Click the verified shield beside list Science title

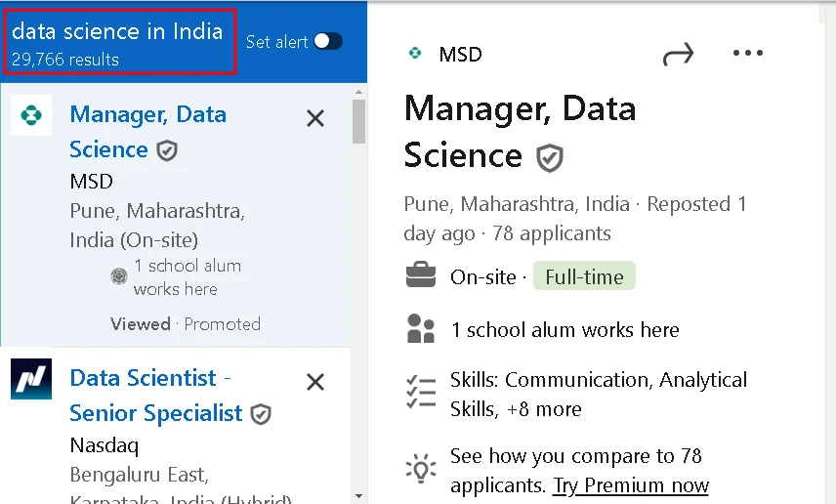click(x=167, y=151)
